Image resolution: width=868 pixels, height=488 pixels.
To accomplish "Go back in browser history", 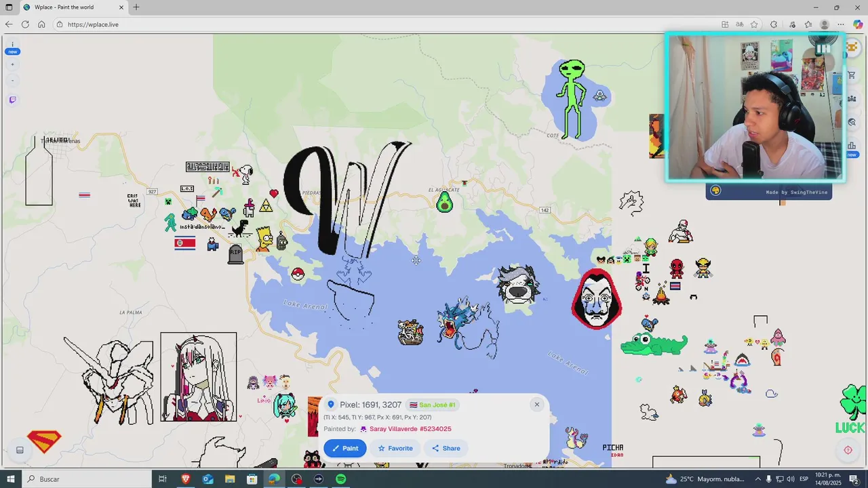I will point(9,24).
